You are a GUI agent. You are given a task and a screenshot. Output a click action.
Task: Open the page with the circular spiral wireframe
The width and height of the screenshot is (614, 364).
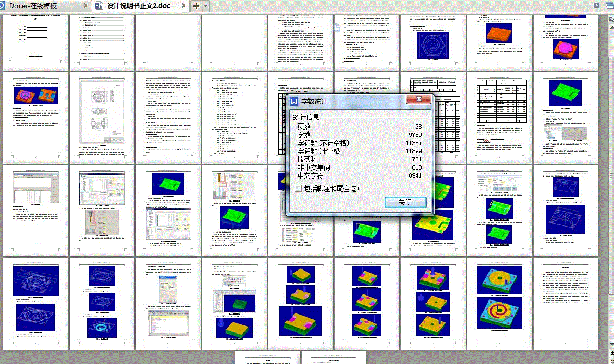coord(433,42)
